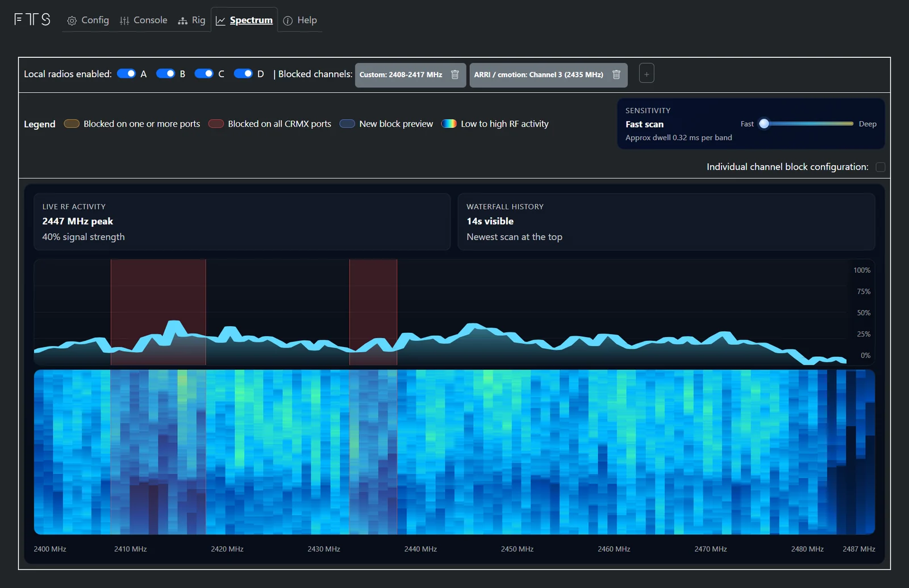Open the Config tab
Image resolution: width=909 pixels, height=588 pixels.
(x=88, y=20)
